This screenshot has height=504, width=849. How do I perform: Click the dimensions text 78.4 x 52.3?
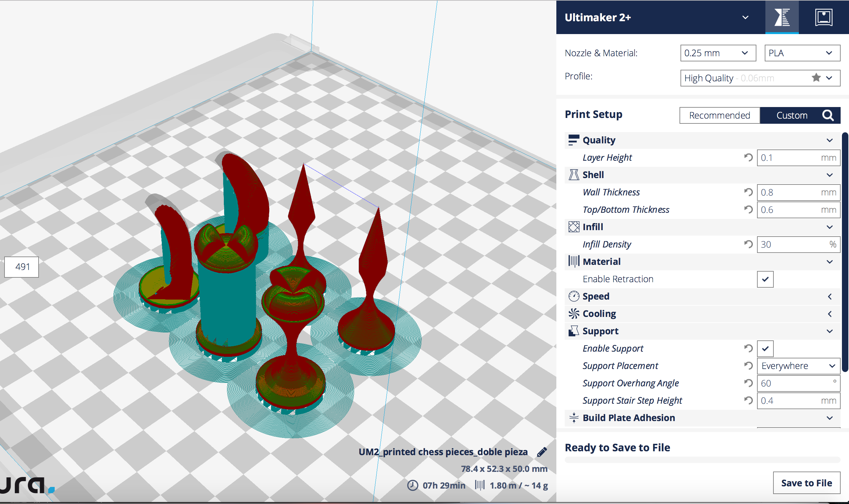pos(504,469)
